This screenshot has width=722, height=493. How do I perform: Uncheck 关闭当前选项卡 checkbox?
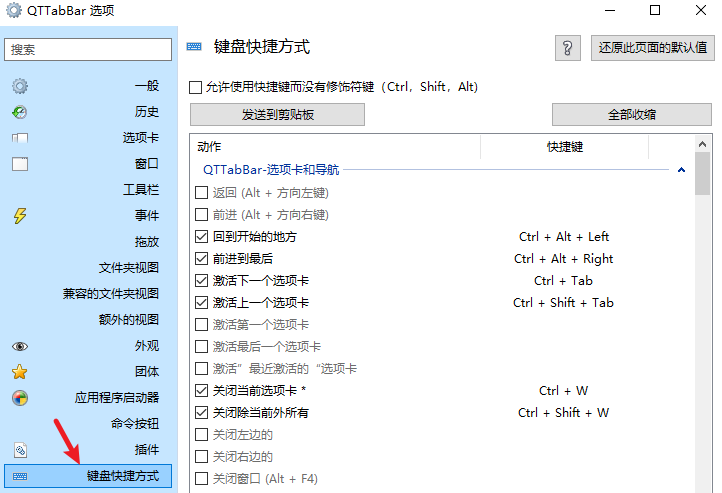[x=201, y=390]
